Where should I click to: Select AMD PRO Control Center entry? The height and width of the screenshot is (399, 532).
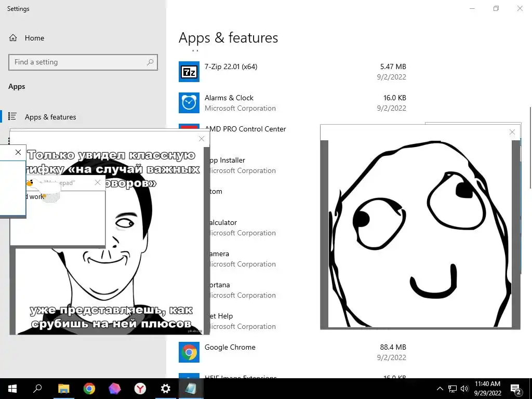tap(245, 129)
